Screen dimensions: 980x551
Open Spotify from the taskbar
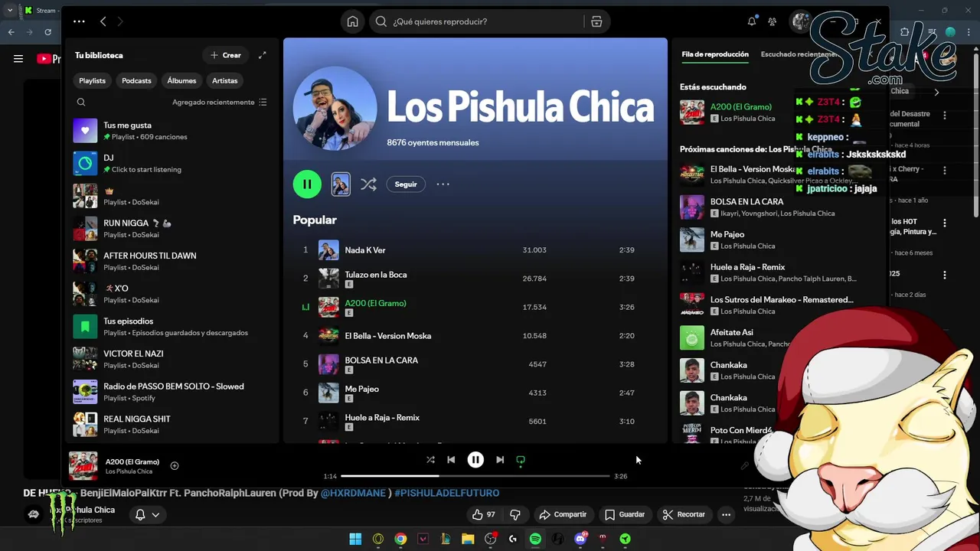pos(535,539)
